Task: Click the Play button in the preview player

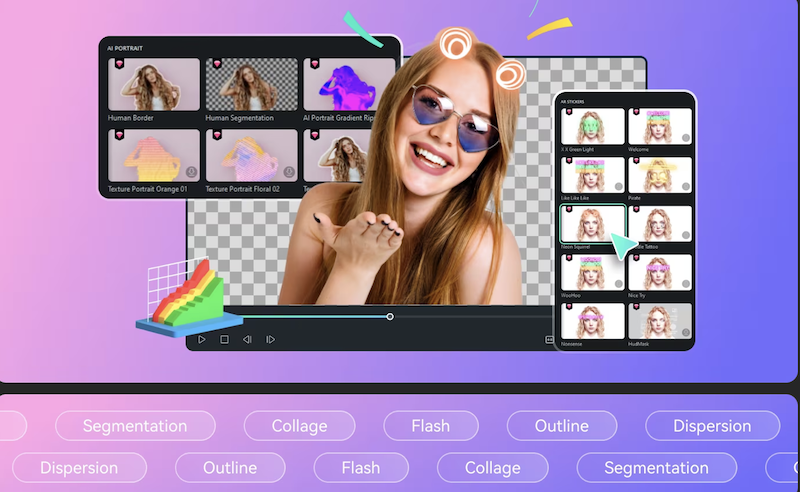Action: pos(202,339)
